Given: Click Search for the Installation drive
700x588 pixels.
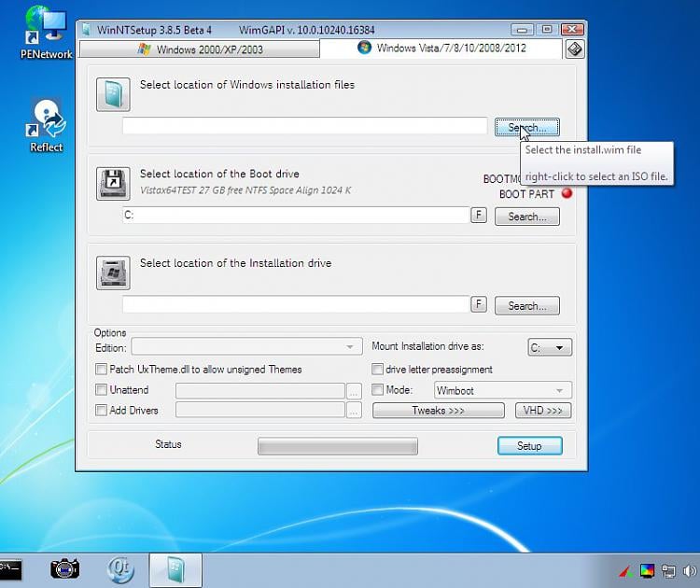Looking at the screenshot, I should click(x=526, y=306).
